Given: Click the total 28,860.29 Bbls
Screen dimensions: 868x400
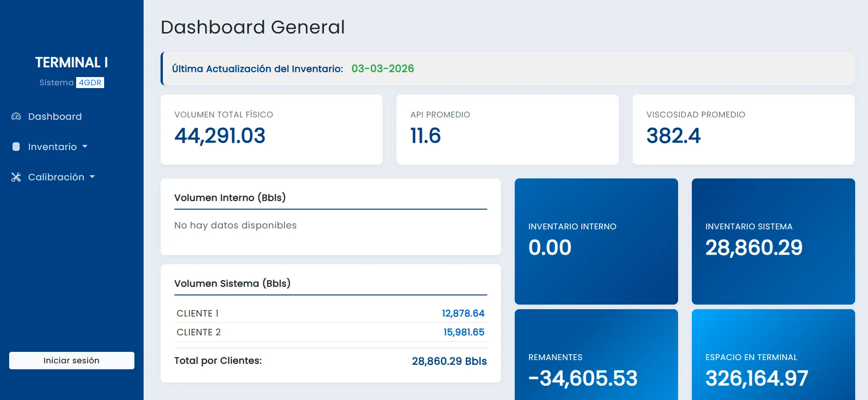Looking at the screenshot, I should (449, 361).
